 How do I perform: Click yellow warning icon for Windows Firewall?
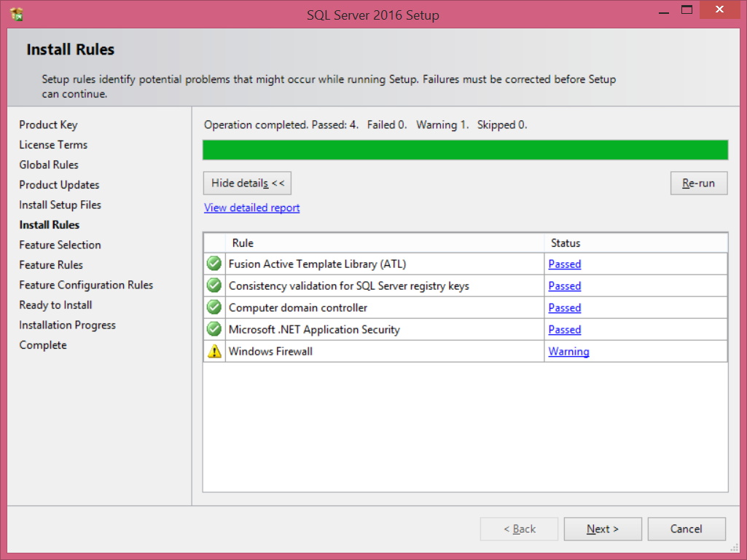click(214, 351)
